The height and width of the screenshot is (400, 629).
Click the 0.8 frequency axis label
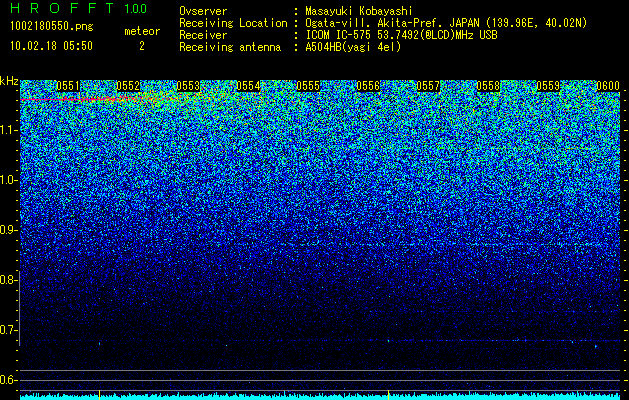(x=9, y=280)
